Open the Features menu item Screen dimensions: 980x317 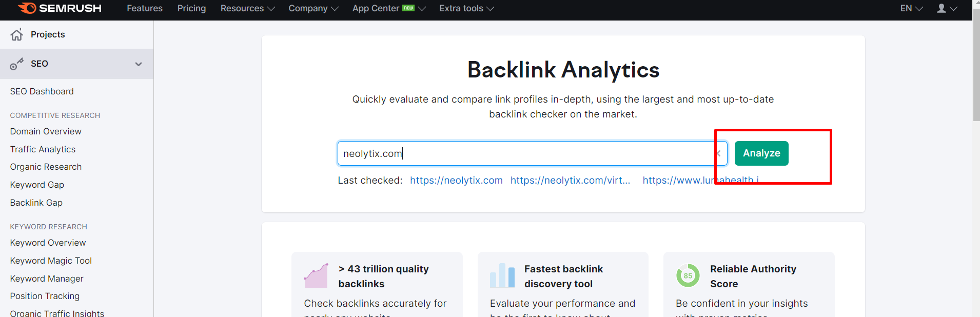click(145, 8)
